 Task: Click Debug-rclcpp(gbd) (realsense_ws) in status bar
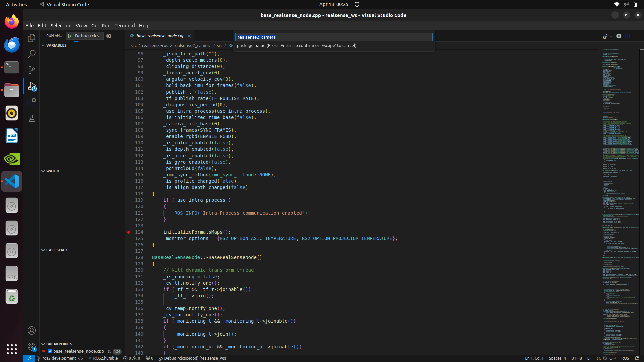pyautogui.click(x=192, y=358)
